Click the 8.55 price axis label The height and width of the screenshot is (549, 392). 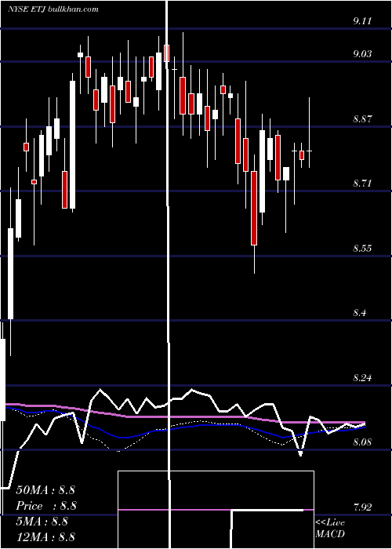[x=362, y=249]
